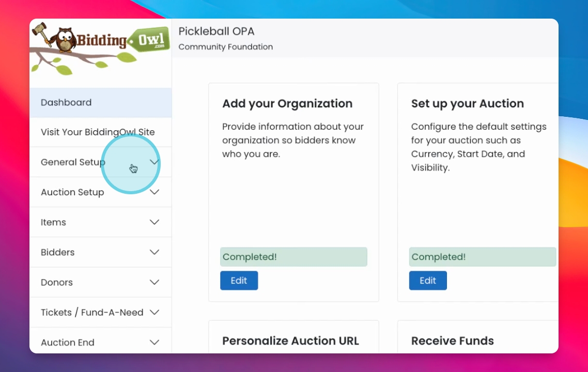The image size is (588, 372).
Task: Open the Dashboard menu item
Action: [x=66, y=102]
